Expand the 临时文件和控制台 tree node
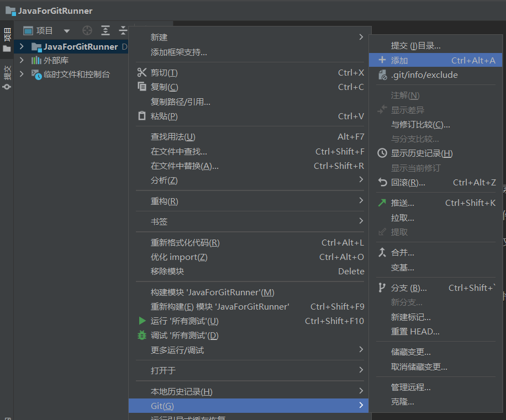The height and width of the screenshot is (420, 506). (x=22, y=74)
